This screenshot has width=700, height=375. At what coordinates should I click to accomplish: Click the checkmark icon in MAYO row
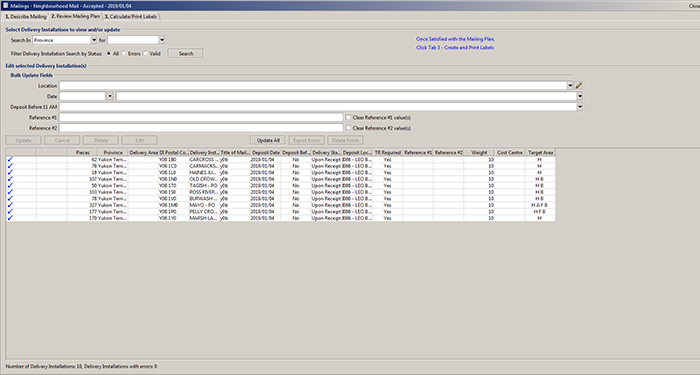click(x=10, y=205)
